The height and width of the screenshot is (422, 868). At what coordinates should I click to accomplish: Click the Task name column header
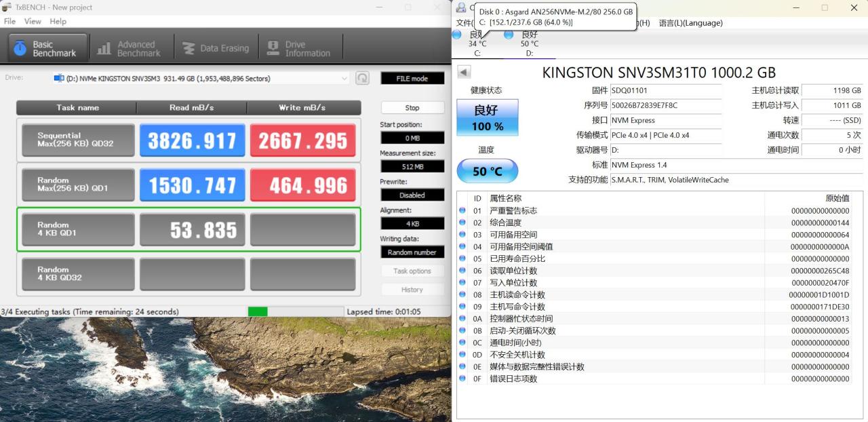(77, 107)
